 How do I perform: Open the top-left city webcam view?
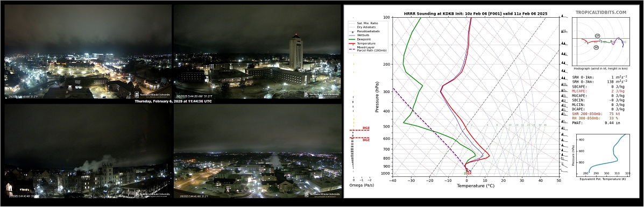[88, 51]
